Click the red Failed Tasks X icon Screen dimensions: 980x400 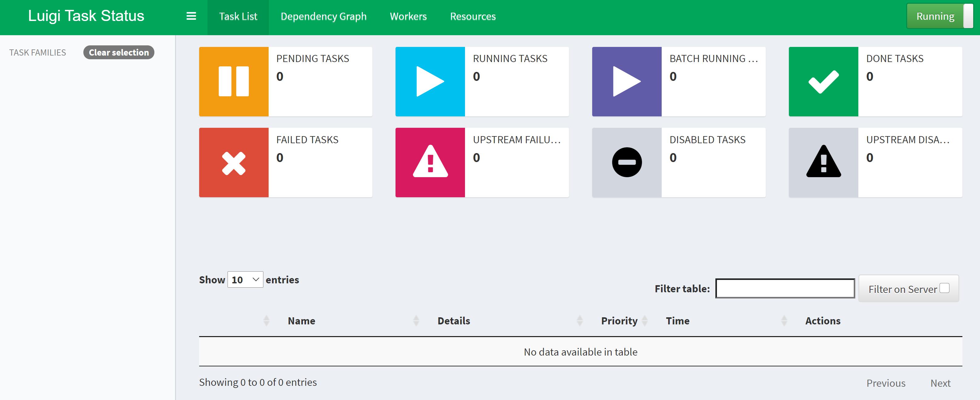click(x=234, y=162)
